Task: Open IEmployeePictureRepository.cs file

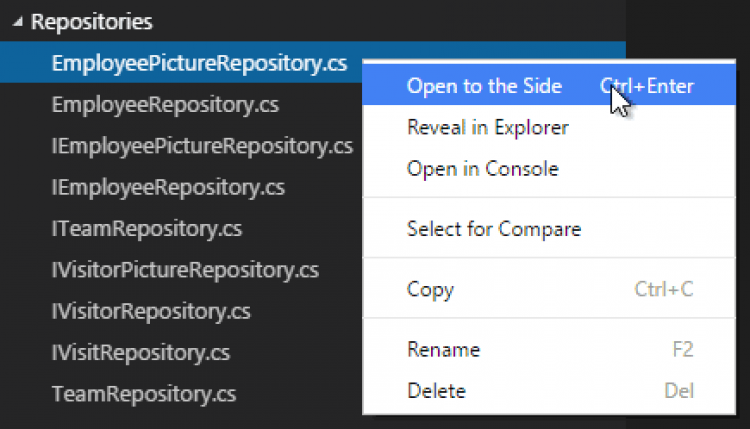Action: click(x=202, y=146)
